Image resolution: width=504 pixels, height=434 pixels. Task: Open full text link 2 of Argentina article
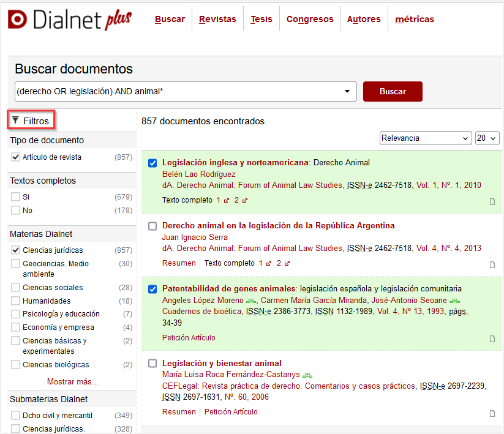click(x=284, y=263)
